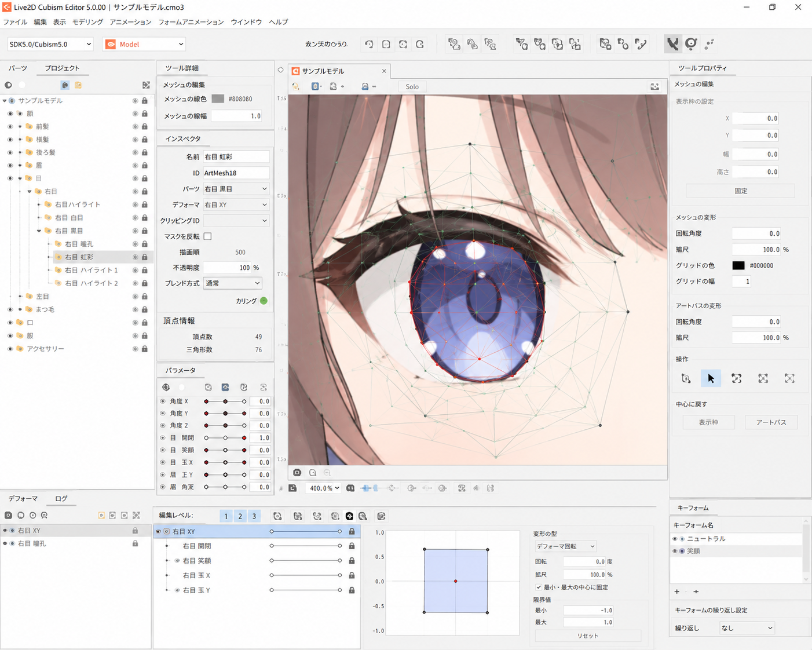The image size is (812, 650).
Task: Select the arrow selection tool under 操作
Action: tap(711, 378)
